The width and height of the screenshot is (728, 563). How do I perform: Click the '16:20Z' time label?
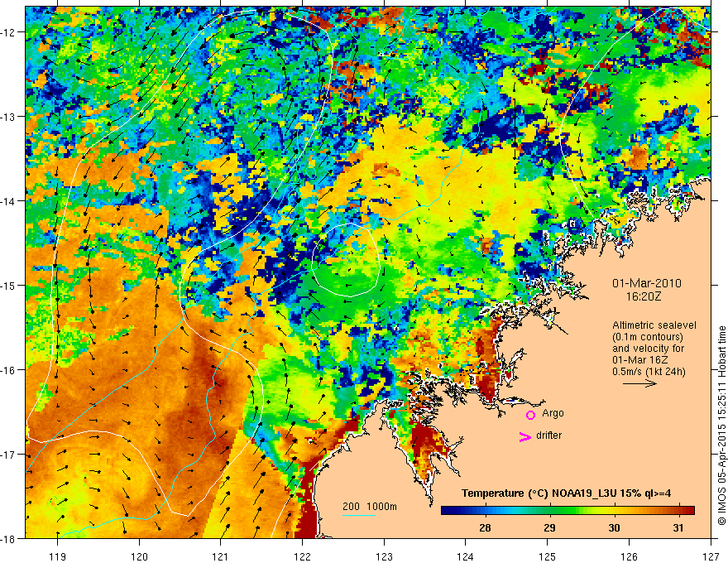point(643,296)
